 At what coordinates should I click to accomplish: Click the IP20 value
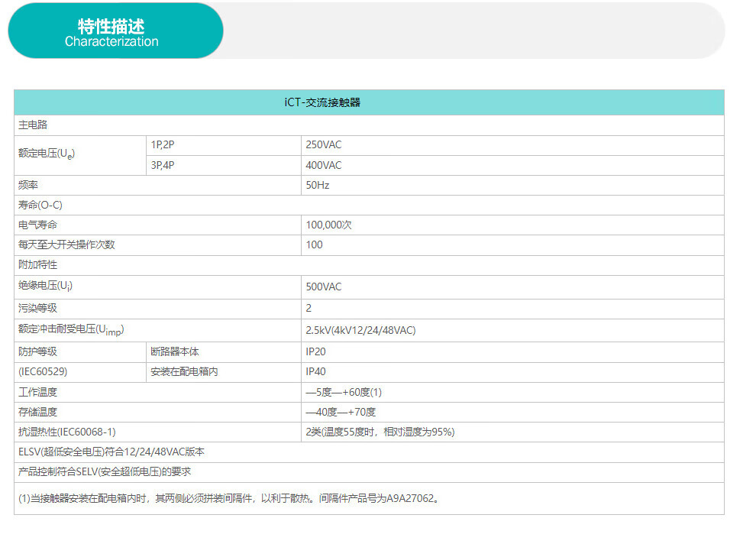click(x=316, y=352)
